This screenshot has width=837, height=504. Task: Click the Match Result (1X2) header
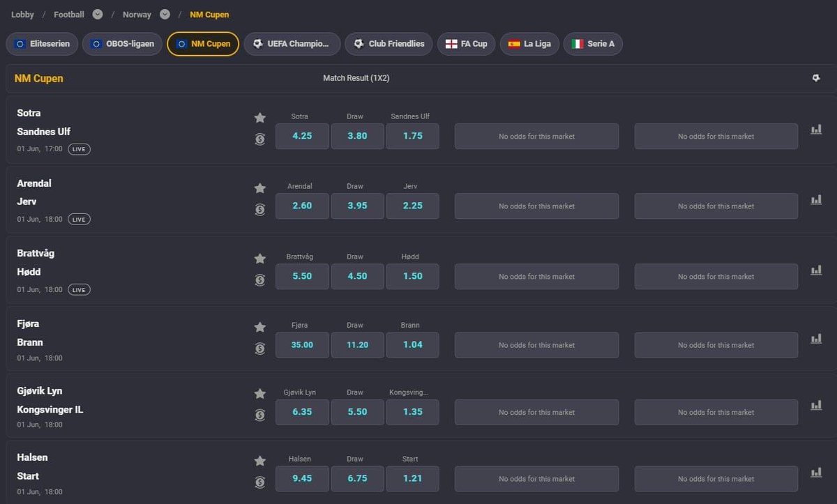(356, 78)
